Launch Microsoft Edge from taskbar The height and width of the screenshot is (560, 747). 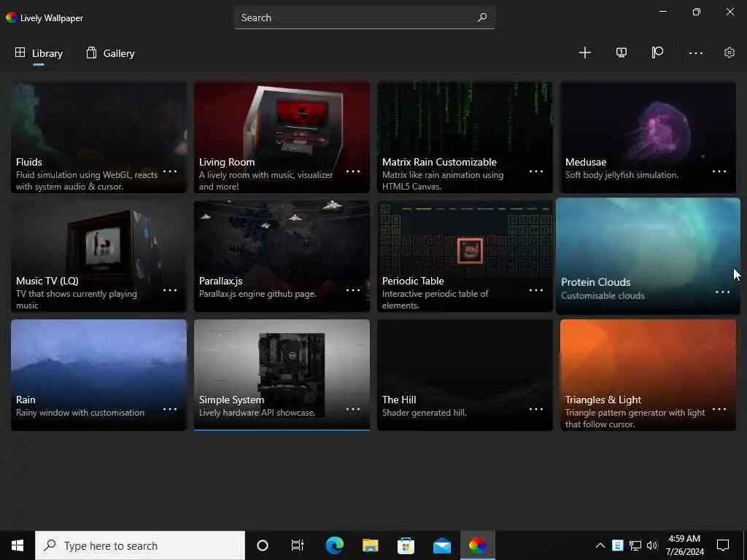point(334,545)
